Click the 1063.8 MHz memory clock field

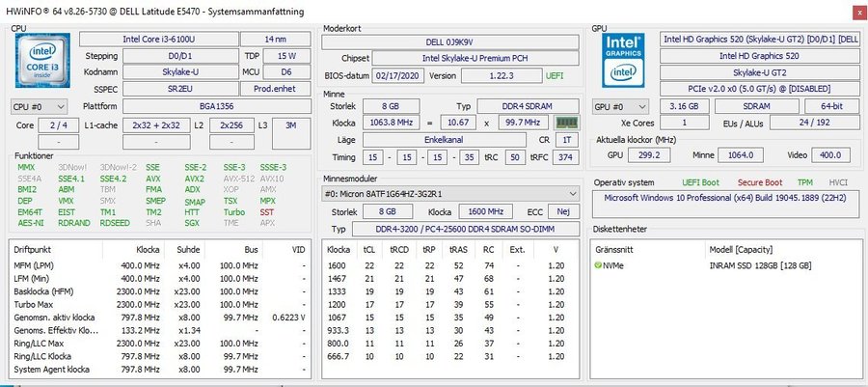coord(391,123)
